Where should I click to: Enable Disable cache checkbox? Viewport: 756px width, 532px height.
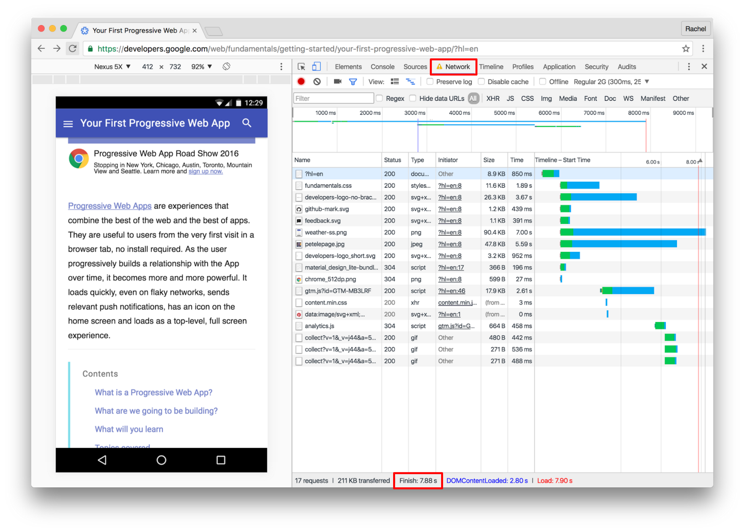pos(481,81)
